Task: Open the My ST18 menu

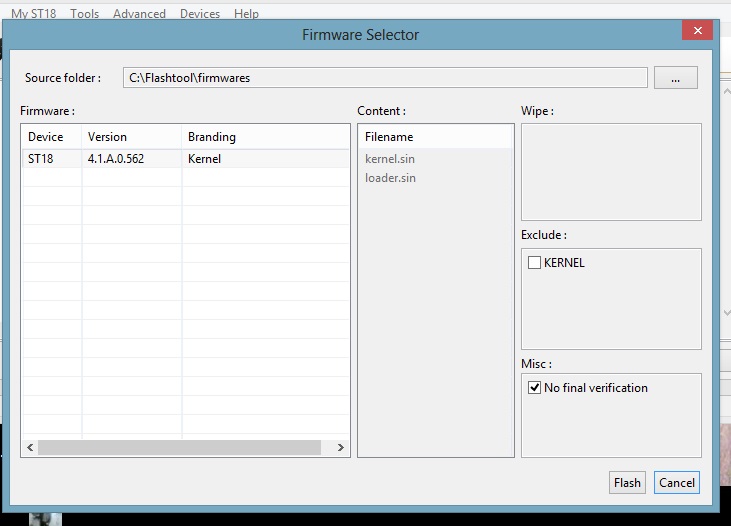Action: [x=34, y=14]
